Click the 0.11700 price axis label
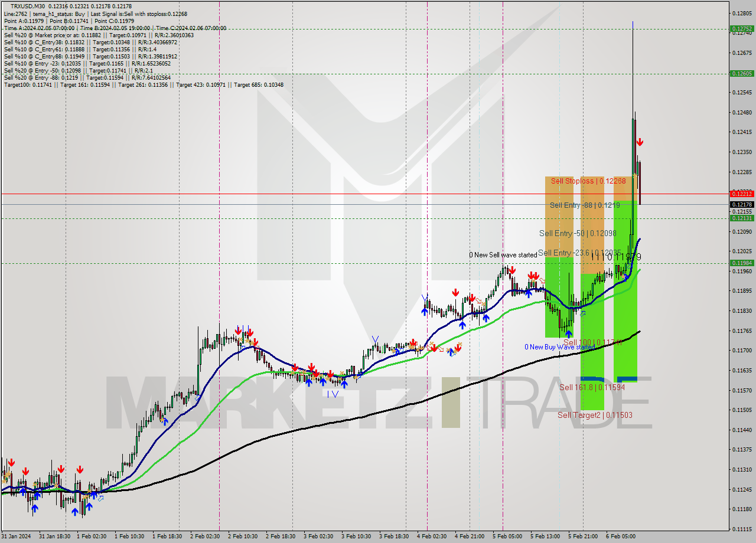 click(742, 350)
